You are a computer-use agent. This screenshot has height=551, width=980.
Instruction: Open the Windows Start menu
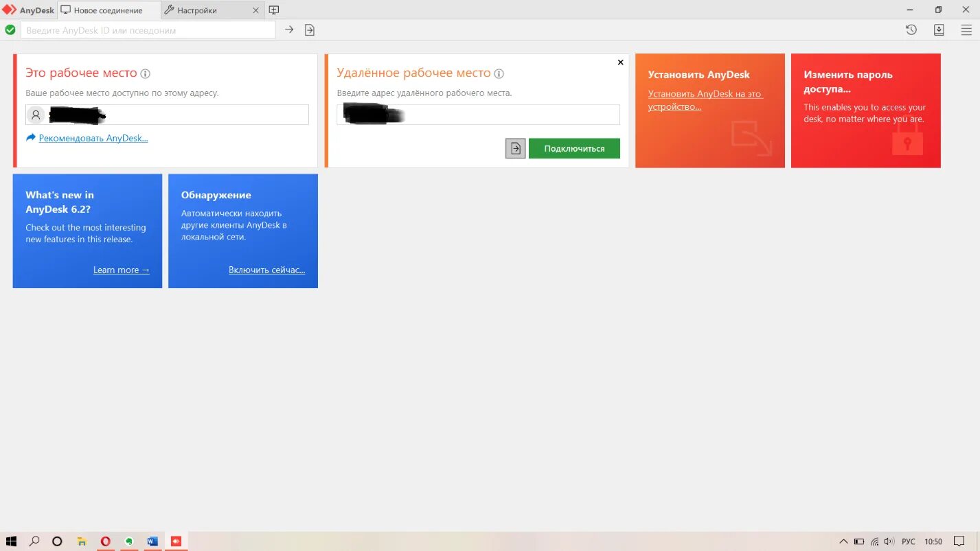point(11,541)
